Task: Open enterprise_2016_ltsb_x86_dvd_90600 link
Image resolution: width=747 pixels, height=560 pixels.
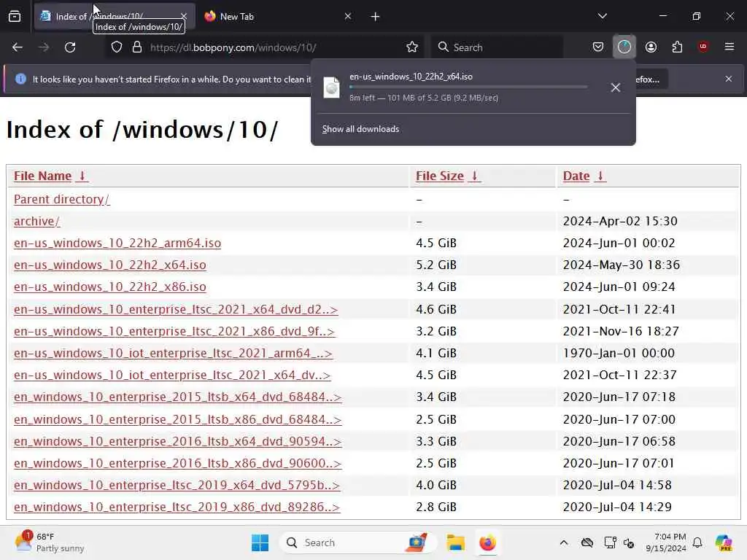Action: pyautogui.click(x=178, y=463)
